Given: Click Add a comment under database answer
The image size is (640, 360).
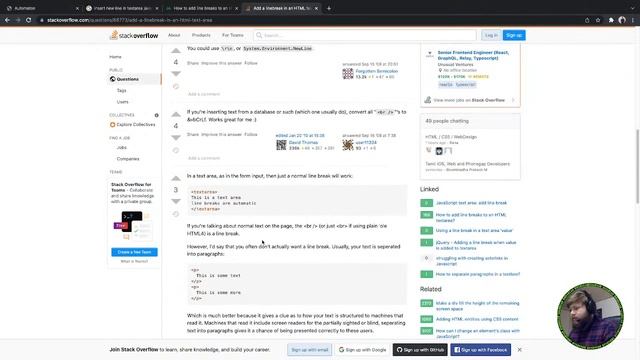Looking at the screenshot, I should click(x=204, y=158).
